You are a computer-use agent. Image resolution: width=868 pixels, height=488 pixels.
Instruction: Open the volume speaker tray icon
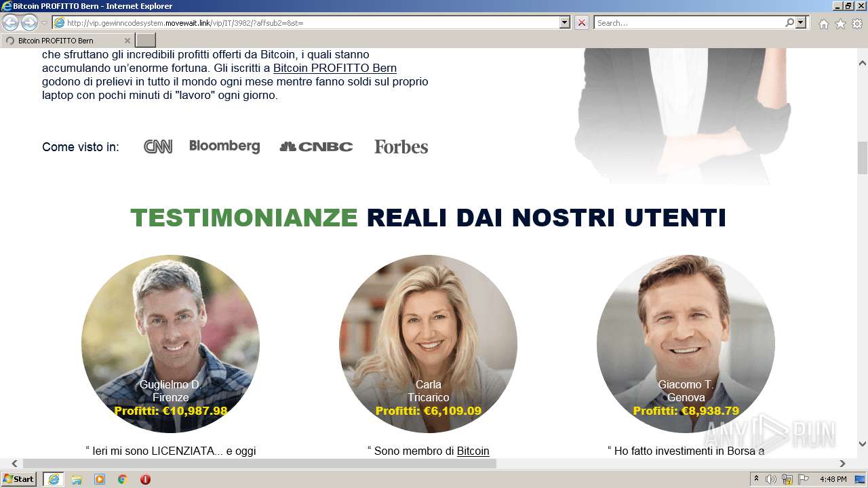[771, 479]
